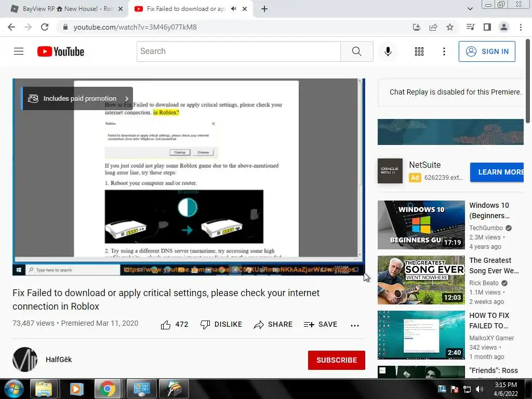Image resolution: width=532 pixels, height=399 pixels.
Task: Go to YouTube home via logo
Action: coord(61,51)
